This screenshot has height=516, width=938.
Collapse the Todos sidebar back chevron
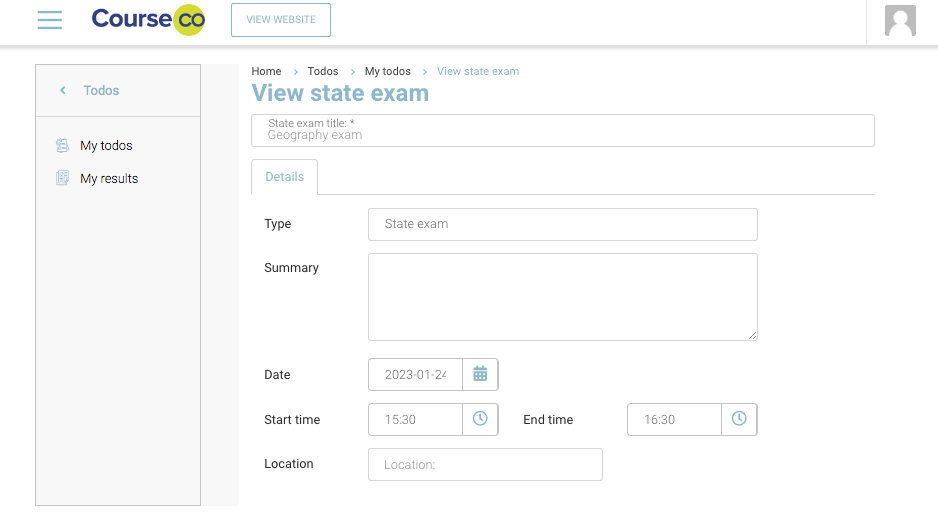tap(63, 91)
